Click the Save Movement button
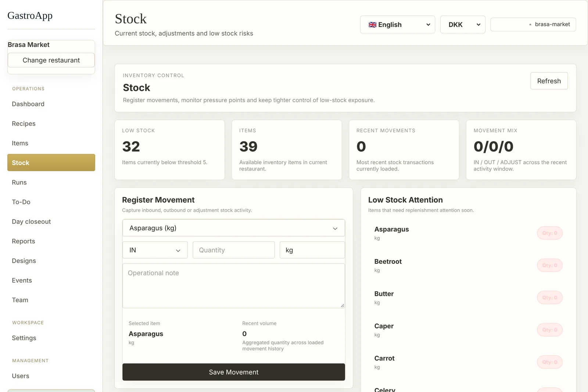The height and width of the screenshot is (392, 588). [x=234, y=372]
